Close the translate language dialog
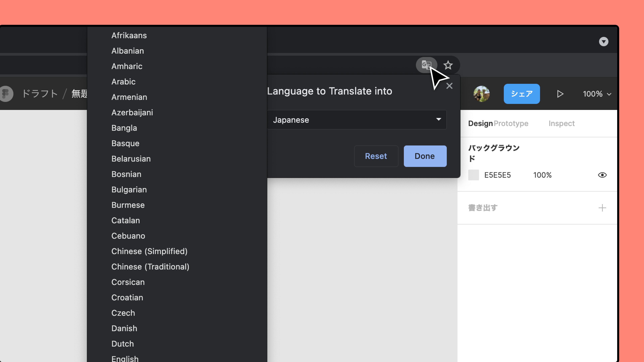 coord(449,86)
